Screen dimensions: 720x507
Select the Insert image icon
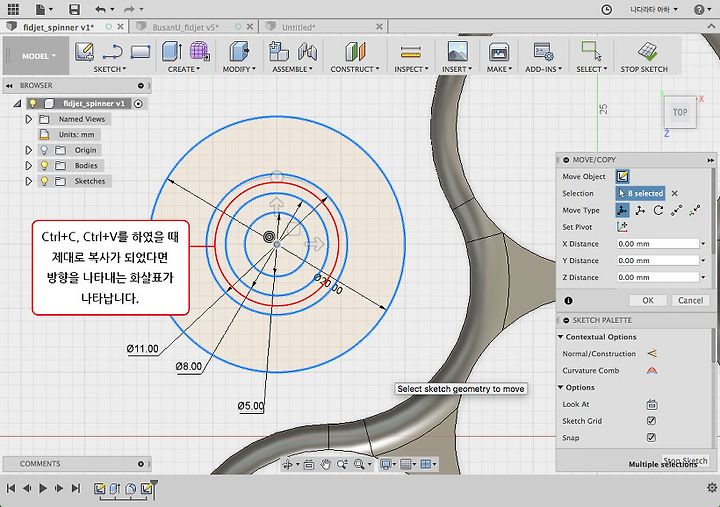tap(457, 51)
